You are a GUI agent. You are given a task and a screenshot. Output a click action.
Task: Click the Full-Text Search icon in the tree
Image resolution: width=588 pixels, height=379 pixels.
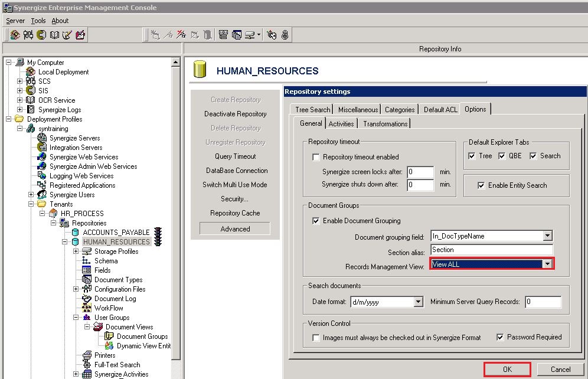[x=87, y=364]
